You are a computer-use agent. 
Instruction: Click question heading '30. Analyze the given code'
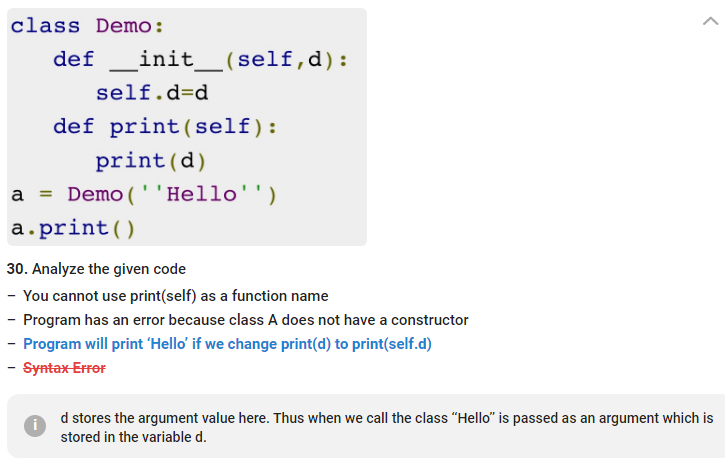(x=96, y=269)
